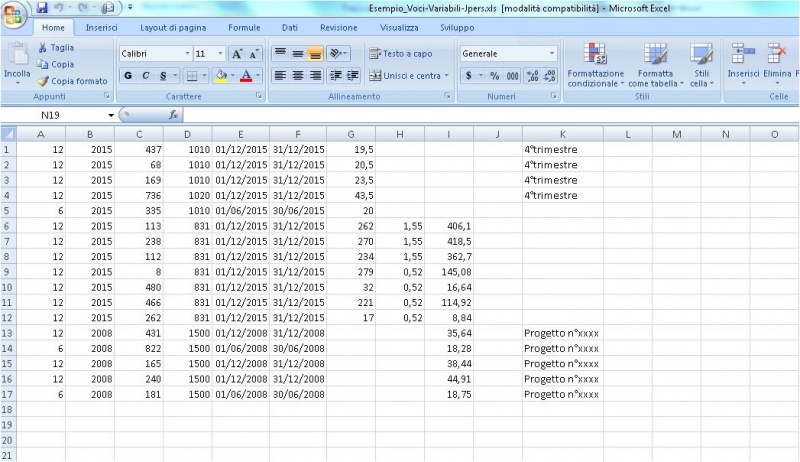
Task: Toggle bold (G) formatting
Action: pyautogui.click(x=128, y=75)
